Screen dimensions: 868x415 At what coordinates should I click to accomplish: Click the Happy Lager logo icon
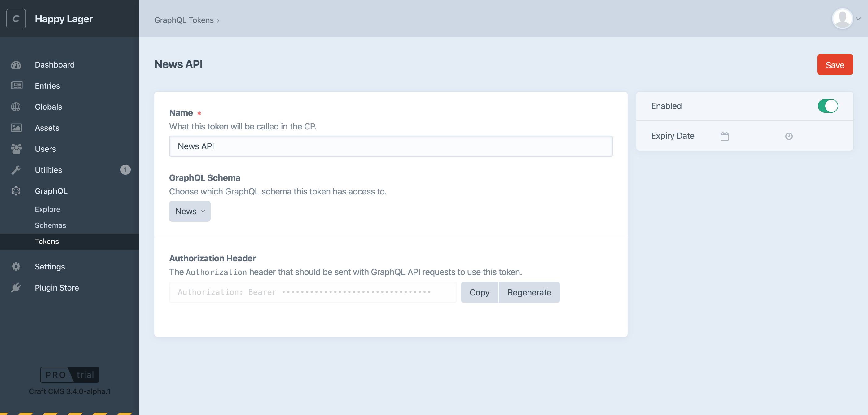pos(16,19)
